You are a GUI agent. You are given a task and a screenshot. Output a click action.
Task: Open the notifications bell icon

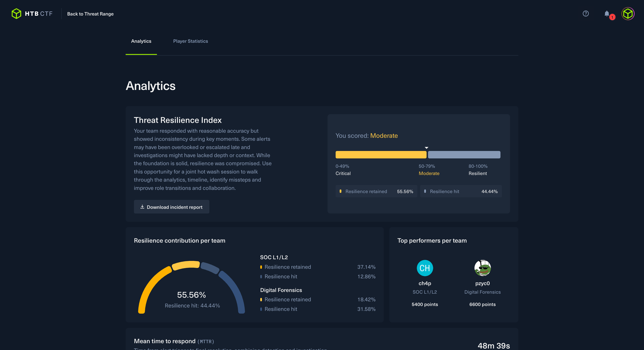(607, 13)
